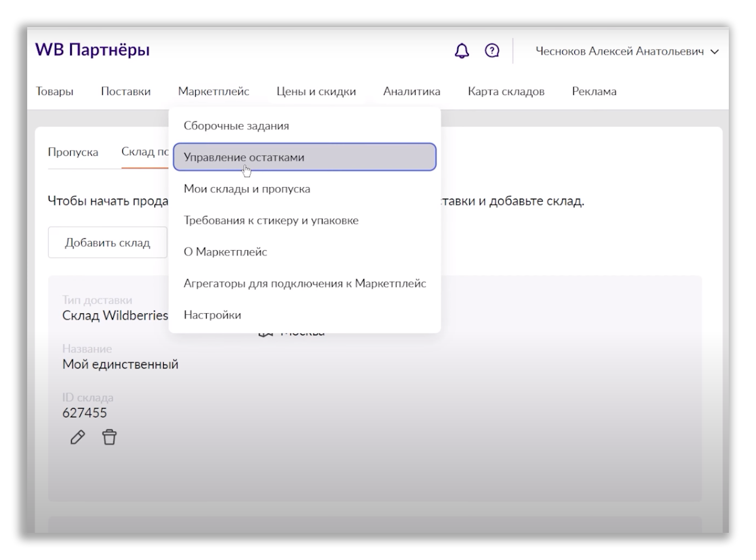This screenshot has width=756, height=560.
Task: Open the notifications bell icon
Action: tap(462, 51)
